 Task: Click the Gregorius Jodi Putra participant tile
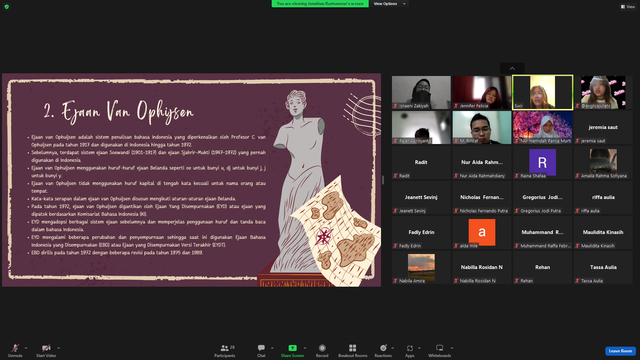pos(542,198)
